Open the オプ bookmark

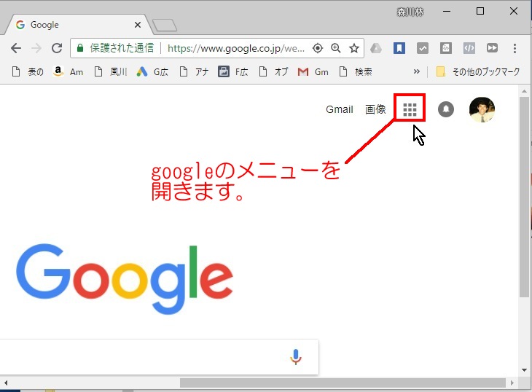pyautogui.click(x=273, y=72)
